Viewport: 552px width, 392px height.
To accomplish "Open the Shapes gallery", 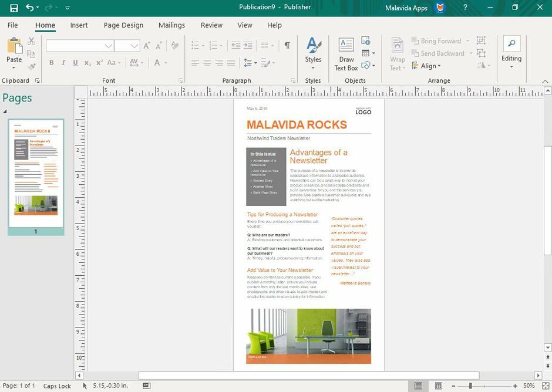I will 368,66.
